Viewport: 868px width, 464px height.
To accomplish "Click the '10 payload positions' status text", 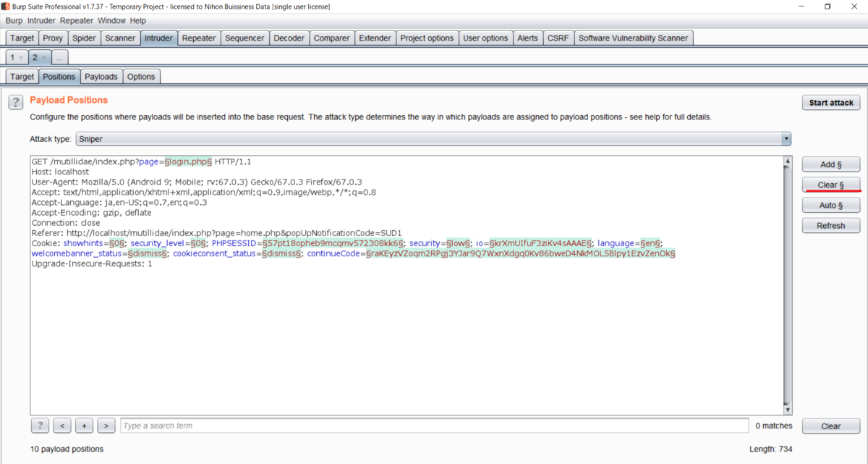I will coord(67,449).
